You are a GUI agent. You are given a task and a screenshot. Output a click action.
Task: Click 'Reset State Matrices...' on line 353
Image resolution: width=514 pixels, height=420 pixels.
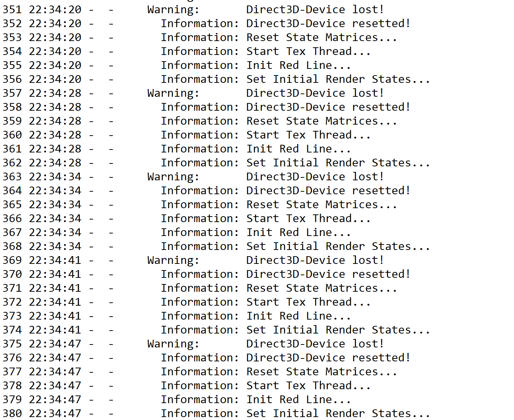pos(322,37)
